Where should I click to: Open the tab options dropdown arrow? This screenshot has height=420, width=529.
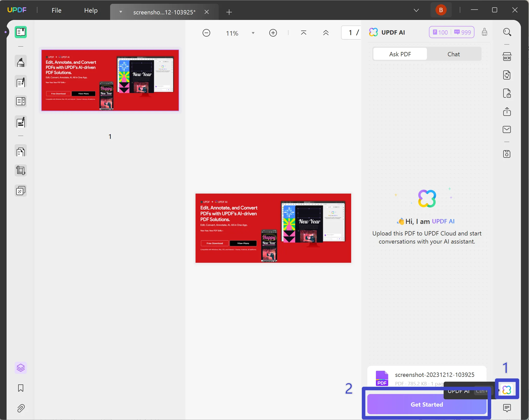(121, 12)
